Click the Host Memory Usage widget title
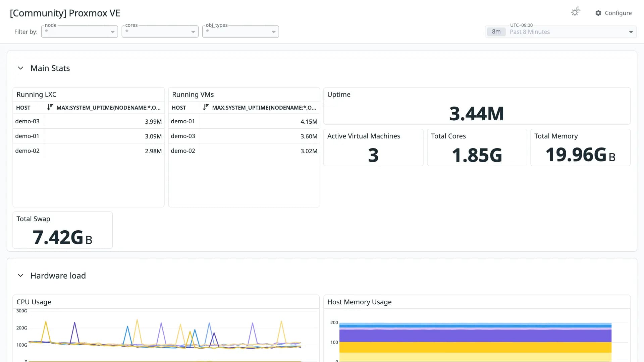Image resolution: width=644 pixels, height=362 pixels. [x=360, y=302]
